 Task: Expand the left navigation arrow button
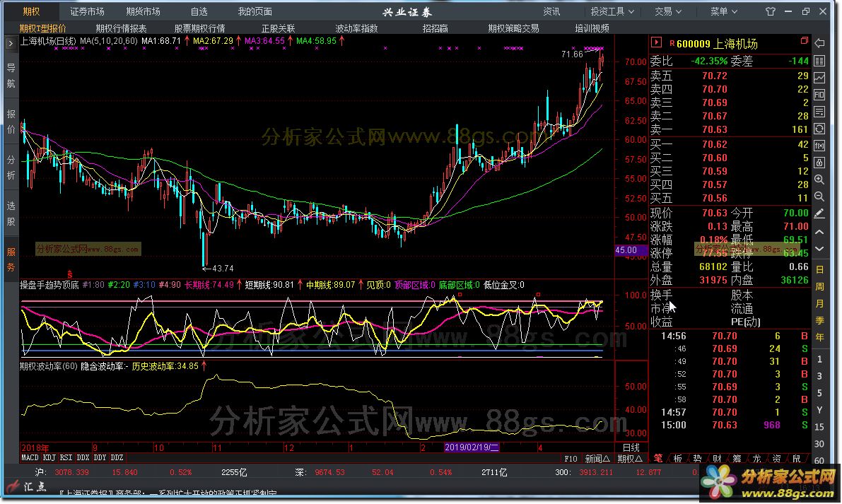point(11,44)
